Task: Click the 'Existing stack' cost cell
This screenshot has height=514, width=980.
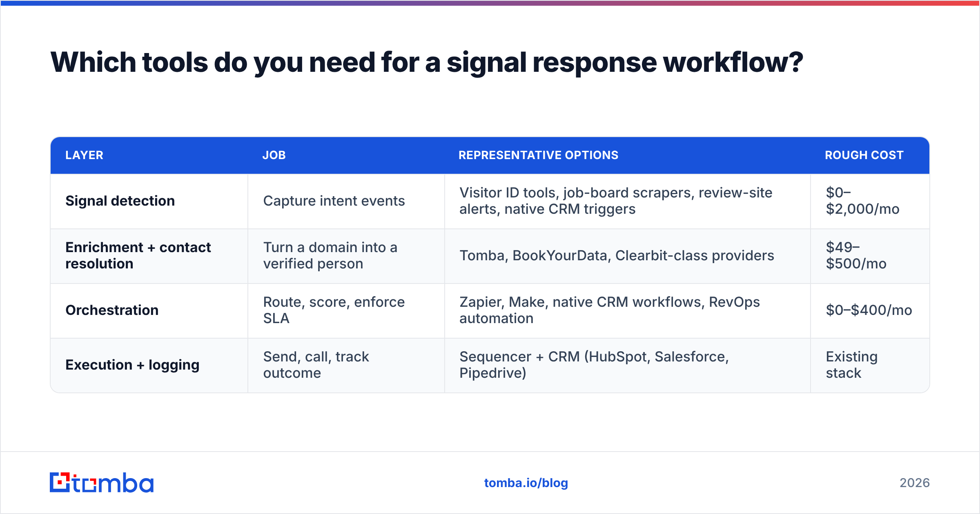Action: [870, 365]
